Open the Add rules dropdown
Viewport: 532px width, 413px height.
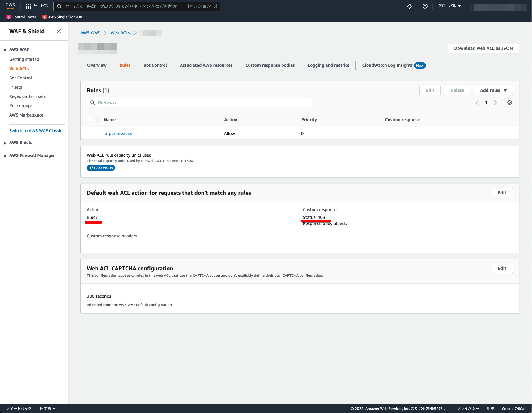pyautogui.click(x=493, y=90)
